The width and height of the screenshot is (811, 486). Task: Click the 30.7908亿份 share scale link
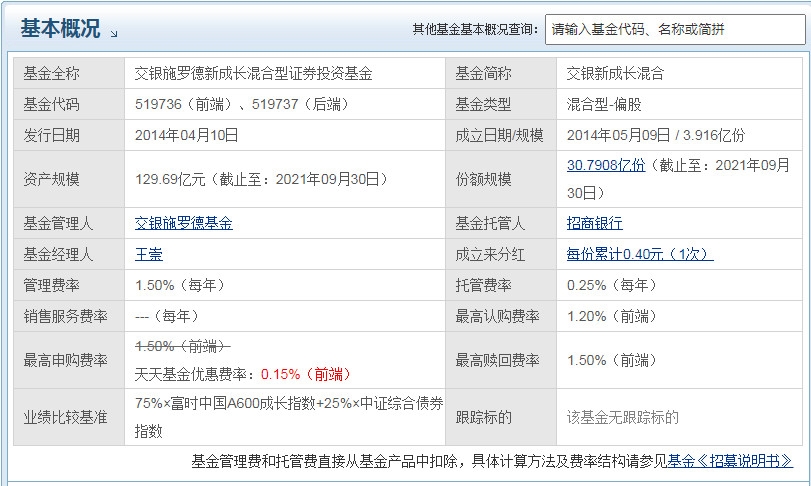pos(606,165)
